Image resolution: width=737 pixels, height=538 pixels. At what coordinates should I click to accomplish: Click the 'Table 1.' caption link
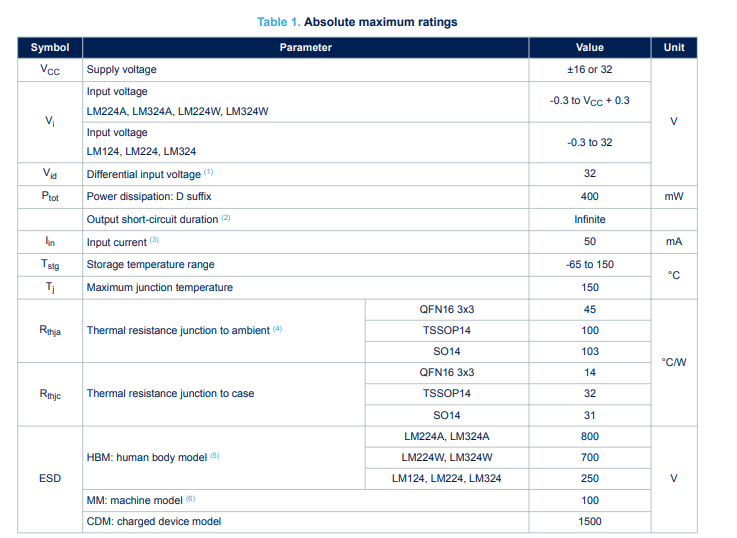pos(278,22)
